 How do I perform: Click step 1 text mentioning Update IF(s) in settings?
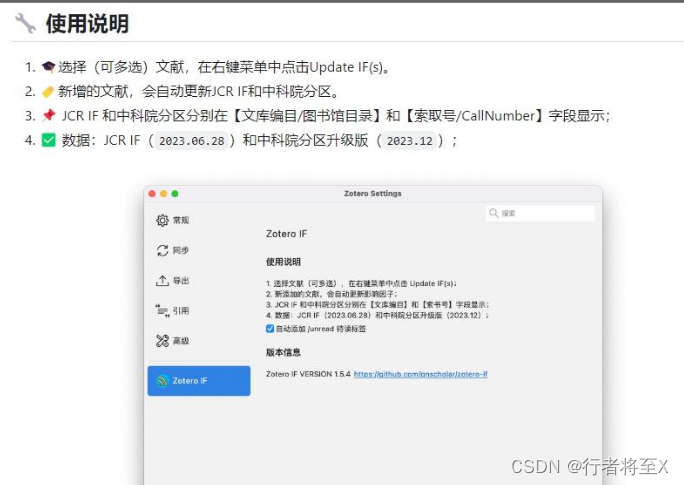pyautogui.click(x=361, y=283)
